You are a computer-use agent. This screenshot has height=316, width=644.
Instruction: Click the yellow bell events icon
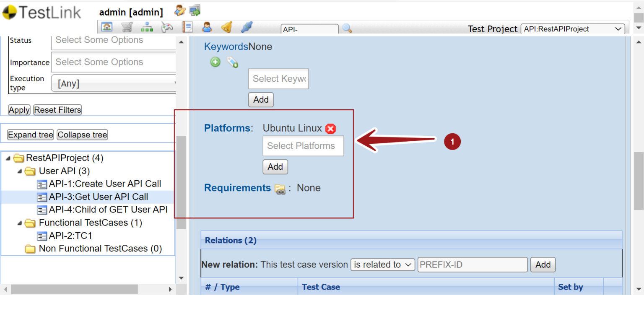pos(226,26)
